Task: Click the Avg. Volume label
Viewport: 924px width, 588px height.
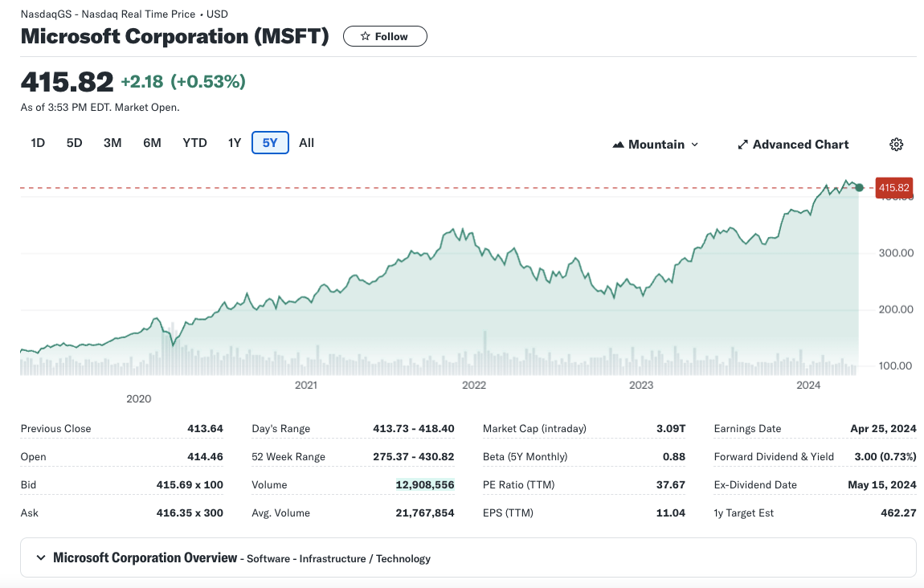Action: (280, 513)
